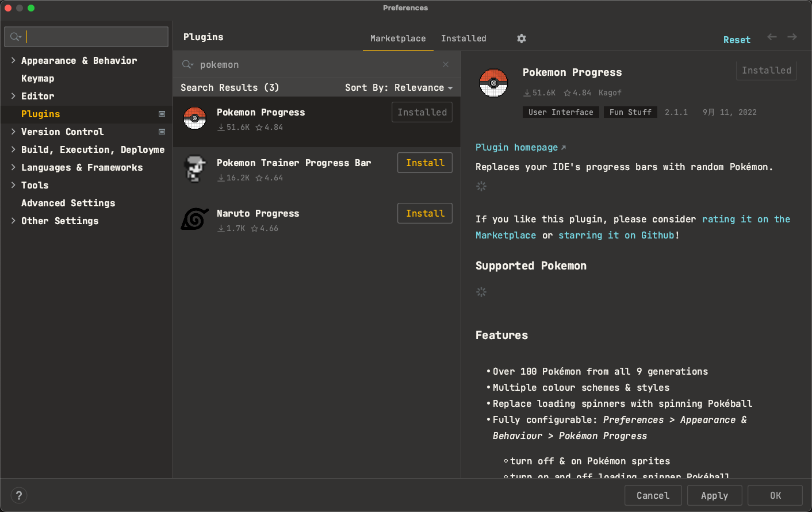Click the Installed button in the details header

pos(766,70)
